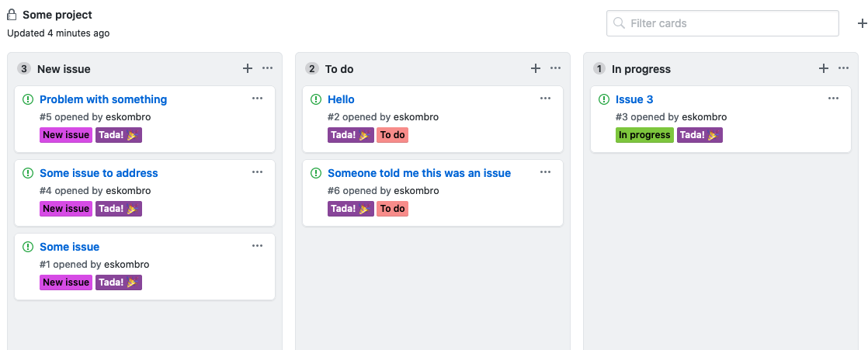
Task: Click the pink To do label on Hello
Action: tap(393, 135)
